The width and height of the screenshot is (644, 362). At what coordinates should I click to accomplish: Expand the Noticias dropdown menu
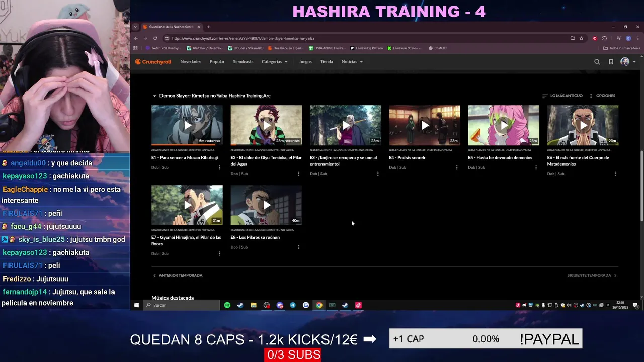pos(352,62)
